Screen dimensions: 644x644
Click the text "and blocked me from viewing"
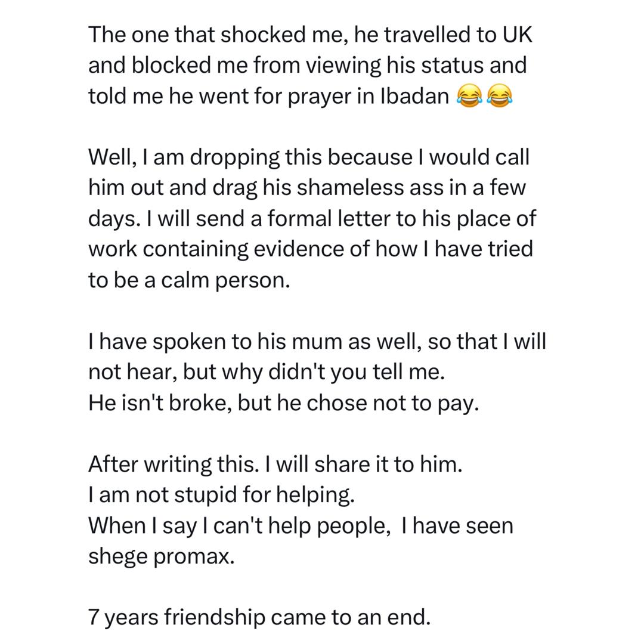(234, 66)
